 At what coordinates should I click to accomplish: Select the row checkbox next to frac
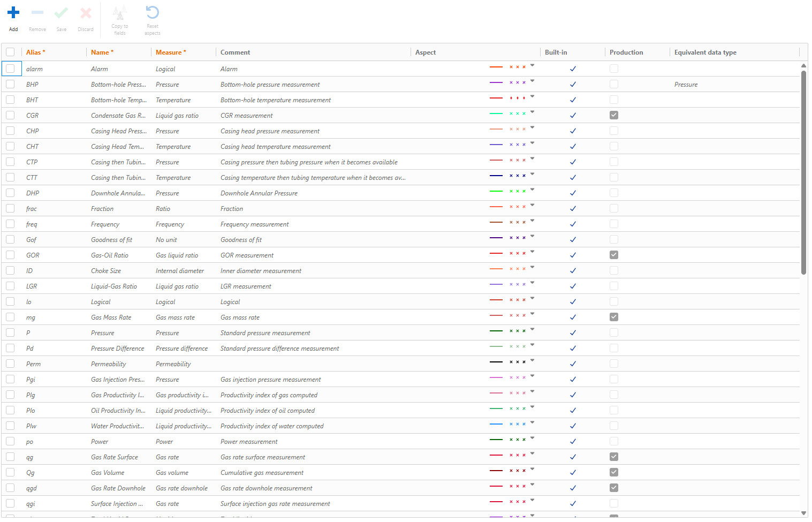(x=10, y=208)
